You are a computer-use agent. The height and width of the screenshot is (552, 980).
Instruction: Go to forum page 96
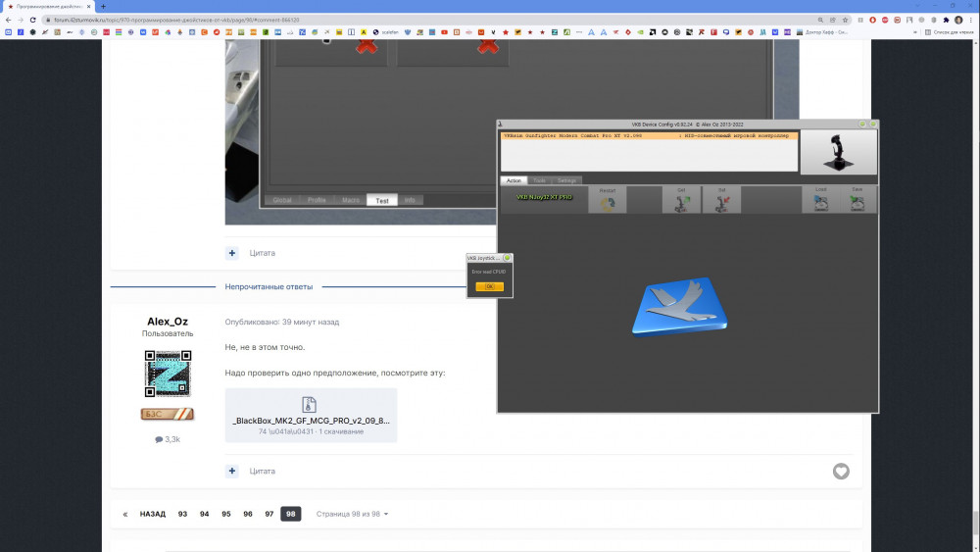[248, 514]
